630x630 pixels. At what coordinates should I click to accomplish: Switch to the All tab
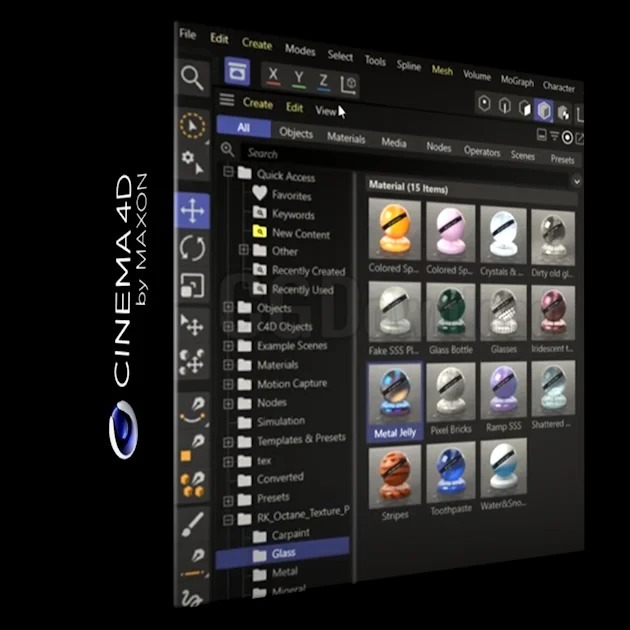pyautogui.click(x=243, y=127)
